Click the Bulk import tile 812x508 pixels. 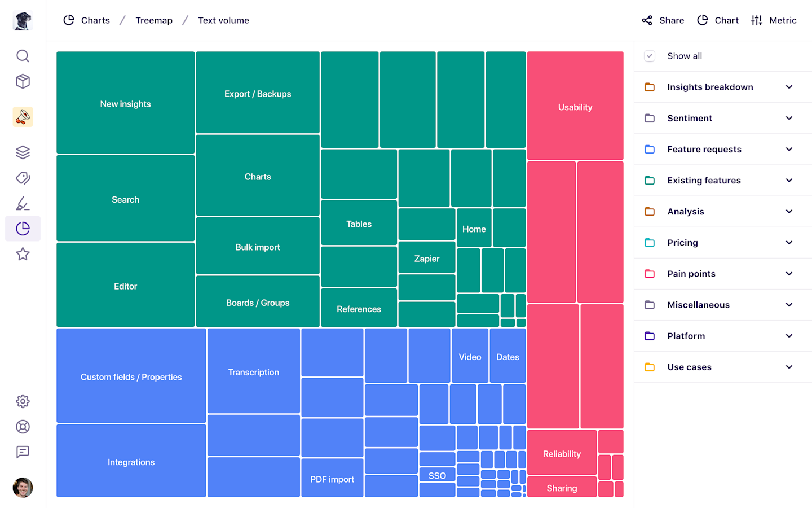click(x=258, y=246)
